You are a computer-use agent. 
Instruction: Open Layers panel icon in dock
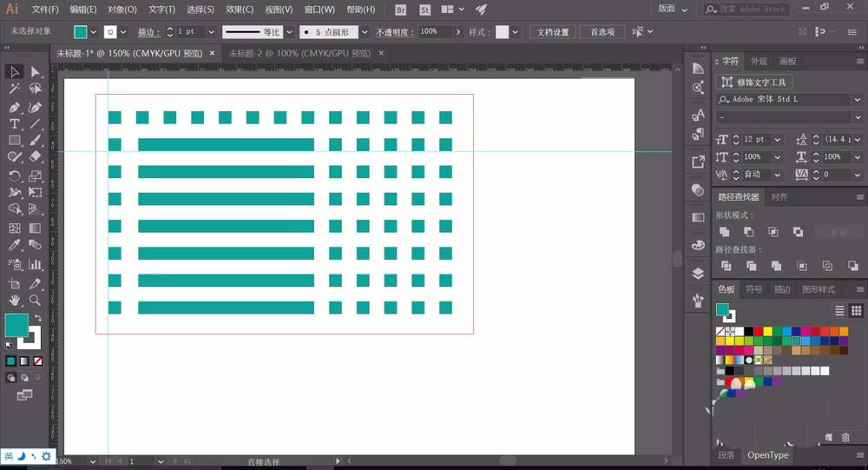(698, 273)
